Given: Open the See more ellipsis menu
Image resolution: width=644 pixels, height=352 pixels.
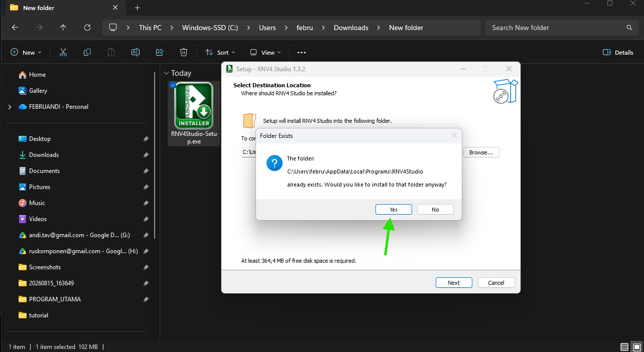Looking at the screenshot, I should pos(302,52).
